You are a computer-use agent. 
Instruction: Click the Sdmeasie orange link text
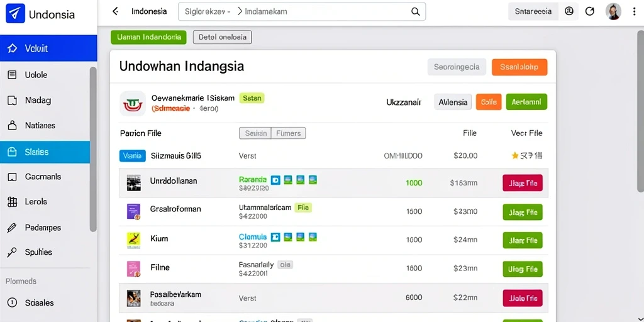[171, 108]
